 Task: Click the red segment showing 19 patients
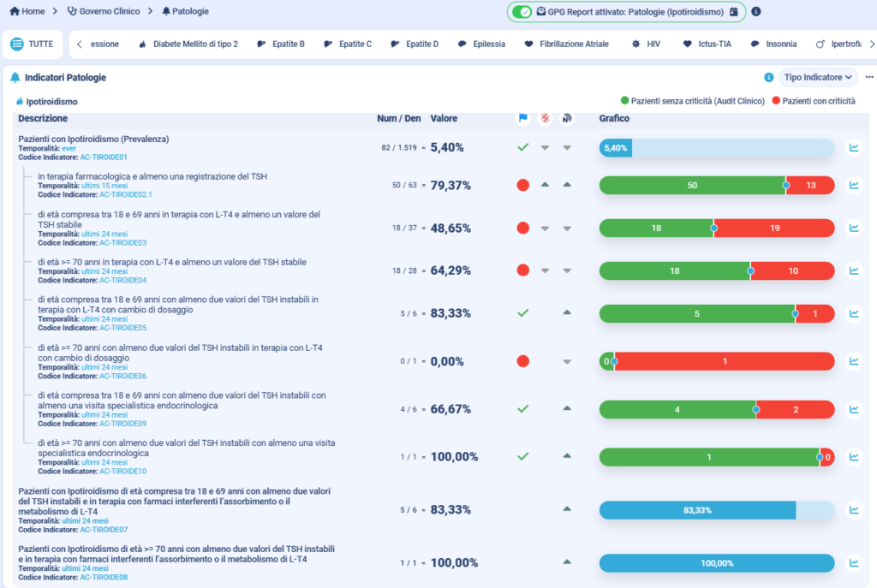point(773,229)
